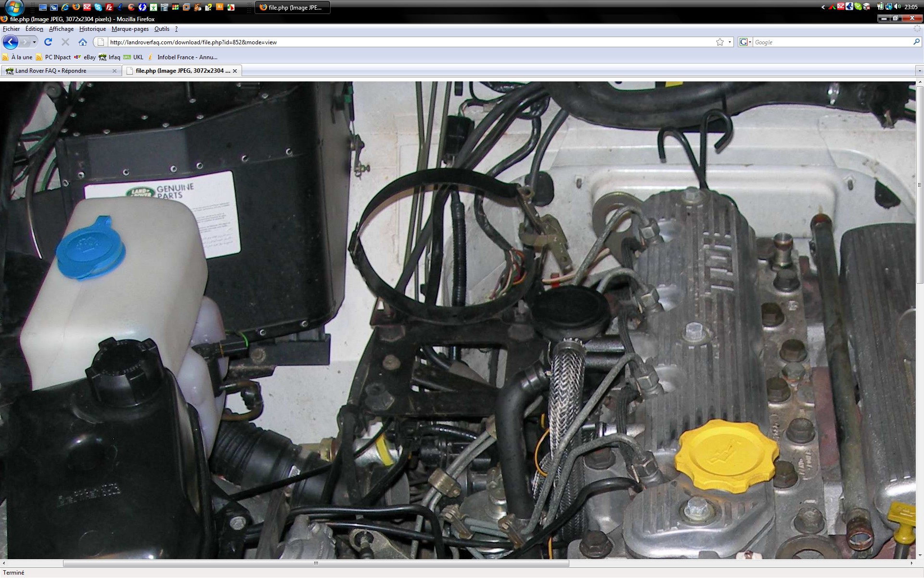Open the volume speaker tray icon
The height and width of the screenshot is (578, 924).
[x=897, y=7]
